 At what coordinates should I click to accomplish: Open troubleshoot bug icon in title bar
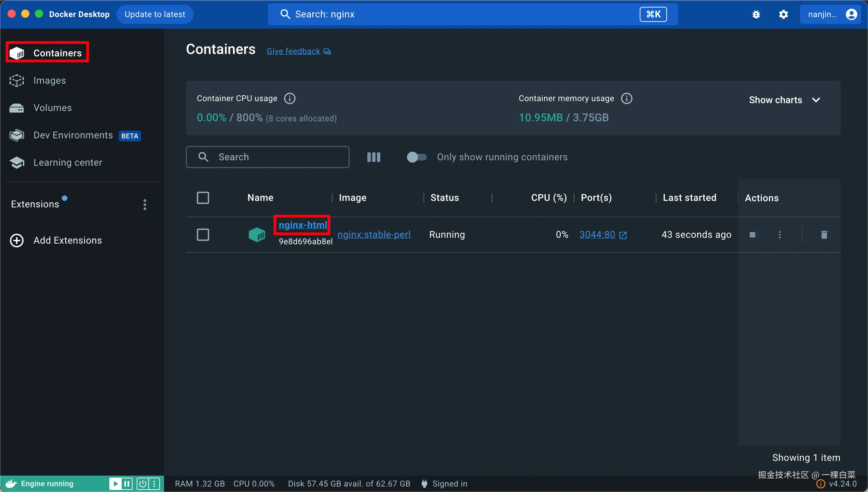[756, 14]
